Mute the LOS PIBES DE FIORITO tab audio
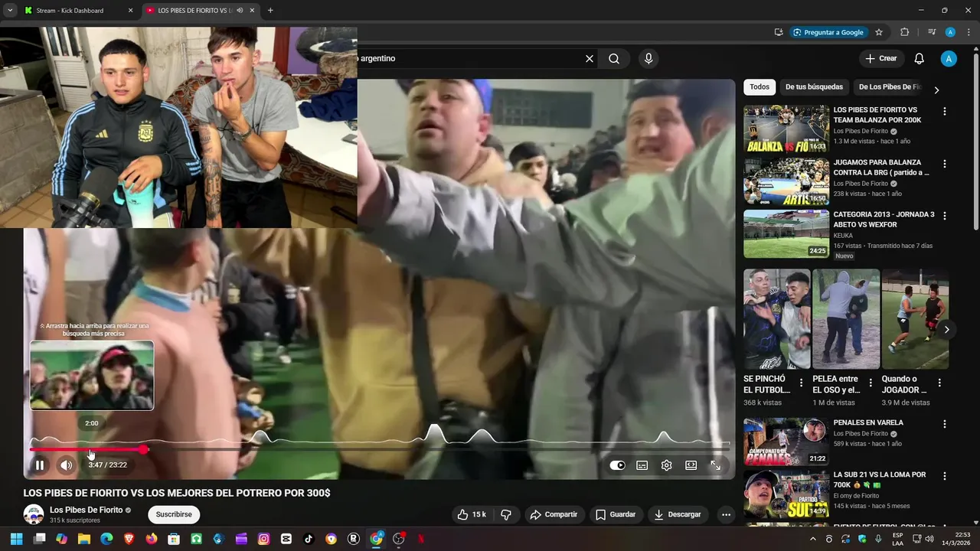 click(240, 11)
